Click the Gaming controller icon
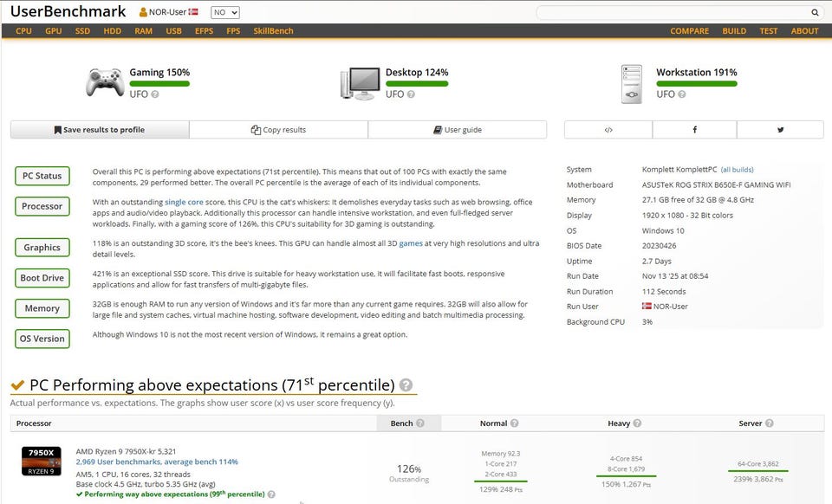The width and height of the screenshot is (832, 504). (x=105, y=82)
